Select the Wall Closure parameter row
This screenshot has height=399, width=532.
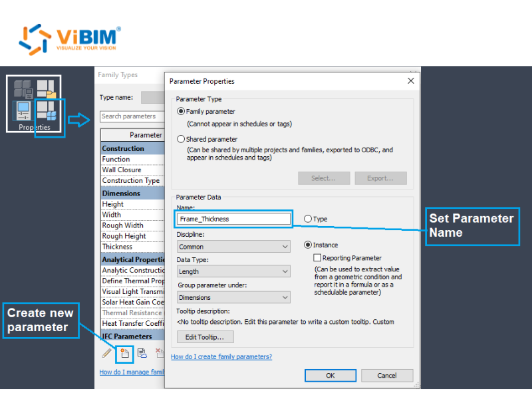tap(132, 170)
